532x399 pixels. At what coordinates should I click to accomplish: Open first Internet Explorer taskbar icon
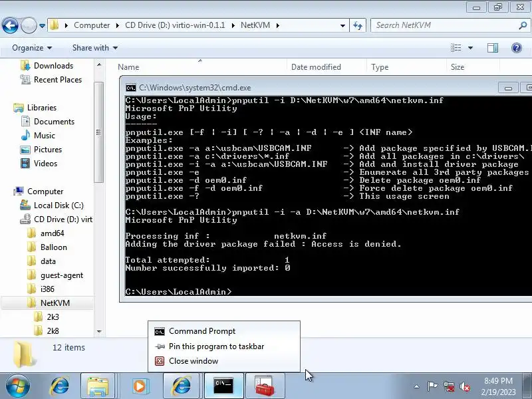(x=60, y=386)
